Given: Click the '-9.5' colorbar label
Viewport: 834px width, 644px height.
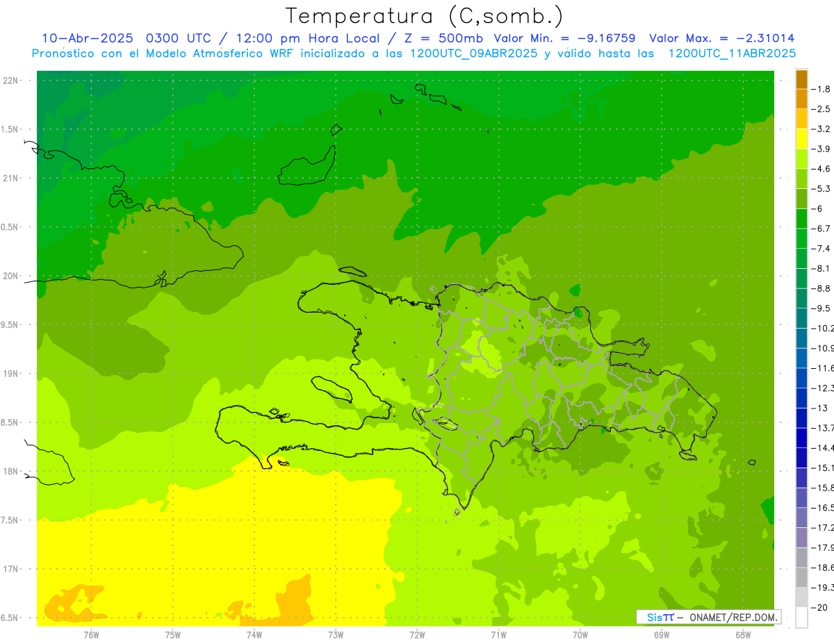Looking at the screenshot, I should [821, 308].
